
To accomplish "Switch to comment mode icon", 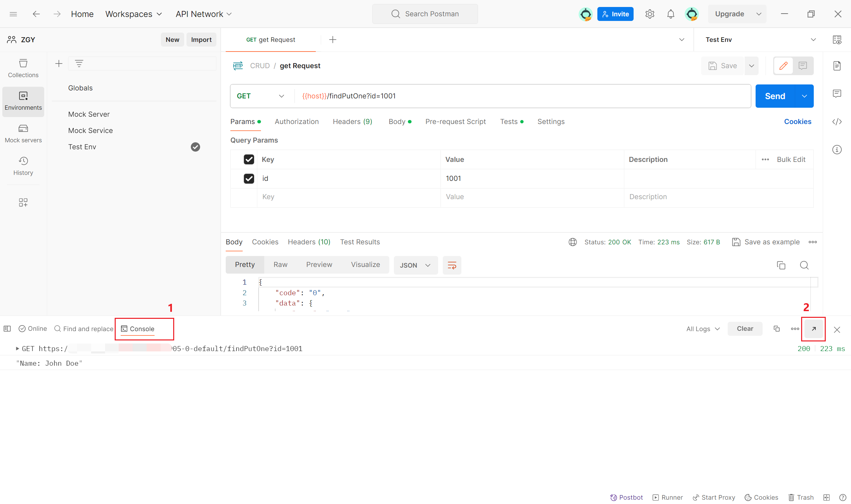I will (802, 65).
